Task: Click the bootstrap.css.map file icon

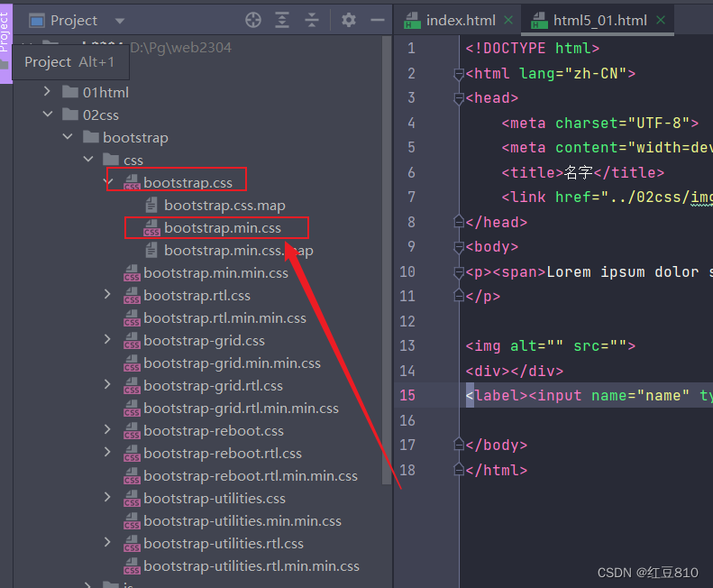Action: (x=151, y=206)
